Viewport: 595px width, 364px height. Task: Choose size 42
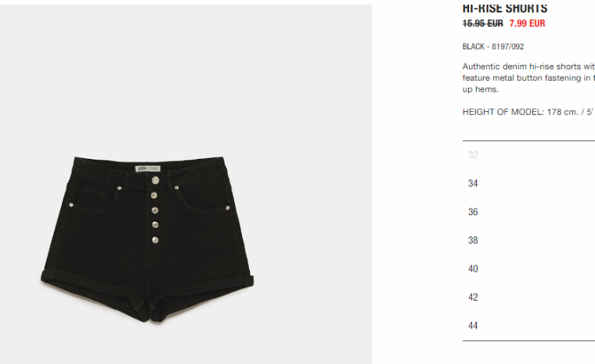[473, 297]
